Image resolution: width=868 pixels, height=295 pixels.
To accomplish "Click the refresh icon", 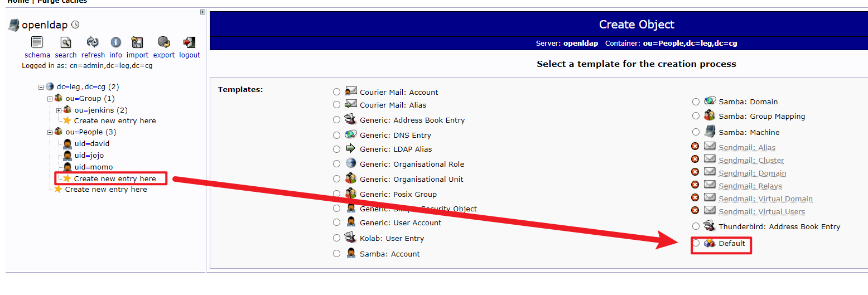I will [x=93, y=42].
